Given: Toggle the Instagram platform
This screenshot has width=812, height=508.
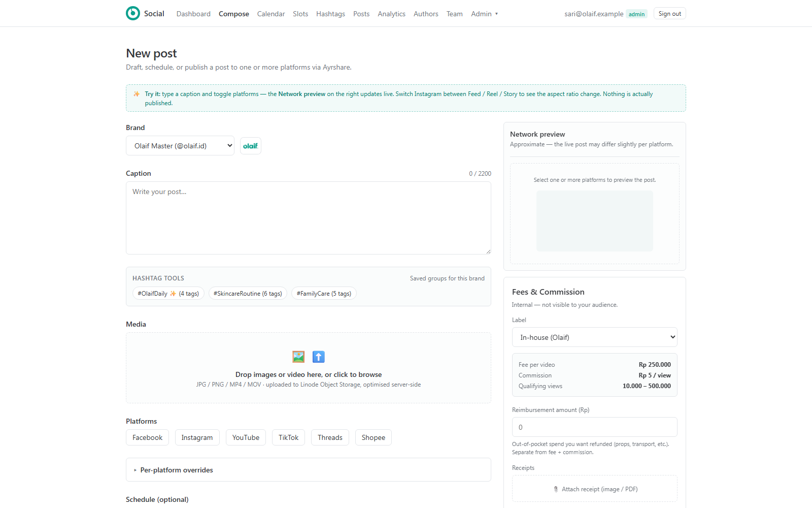Looking at the screenshot, I should coord(197,437).
